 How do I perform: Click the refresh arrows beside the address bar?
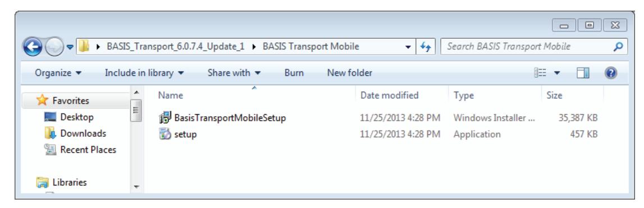[x=424, y=47]
